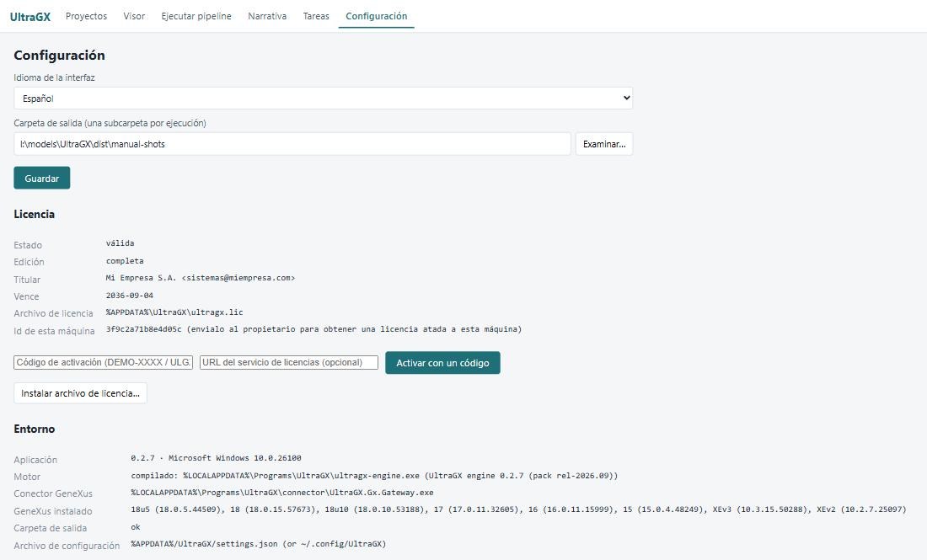This screenshot has height=560, width=927.
Task: Click the Edición value 'completa'
Action: (x=125, y=260)
